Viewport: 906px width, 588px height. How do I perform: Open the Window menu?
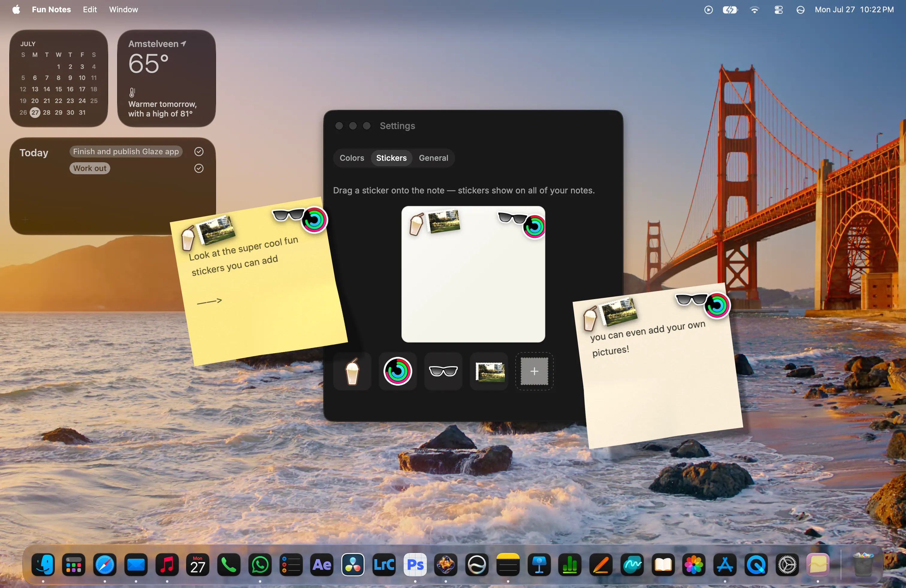tap(124, 10)
